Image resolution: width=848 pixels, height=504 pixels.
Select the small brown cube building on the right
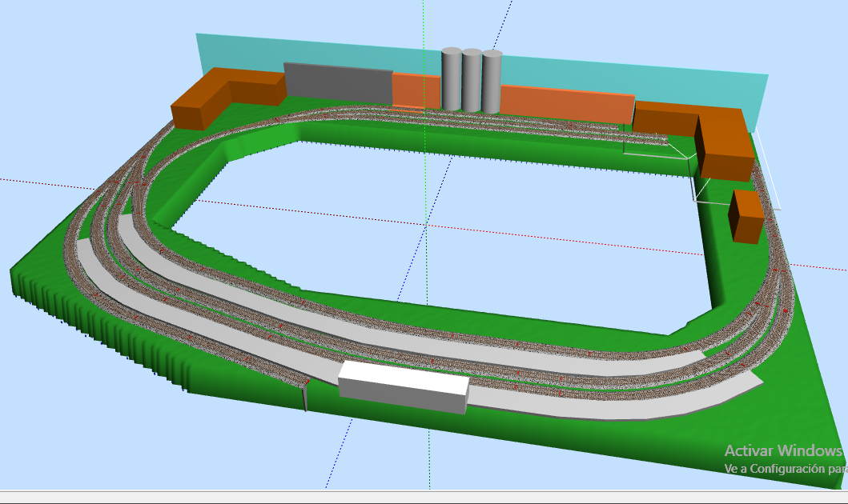pyautogui.click(x=746, y=216)
